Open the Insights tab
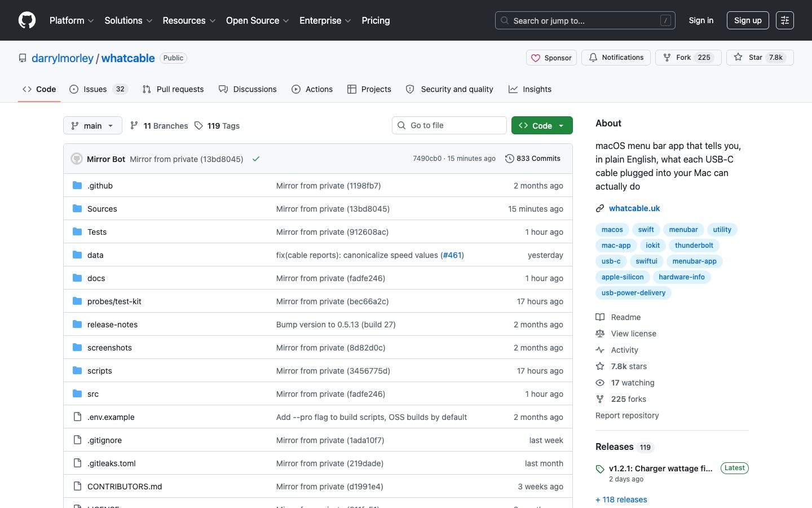 [530, 89]
